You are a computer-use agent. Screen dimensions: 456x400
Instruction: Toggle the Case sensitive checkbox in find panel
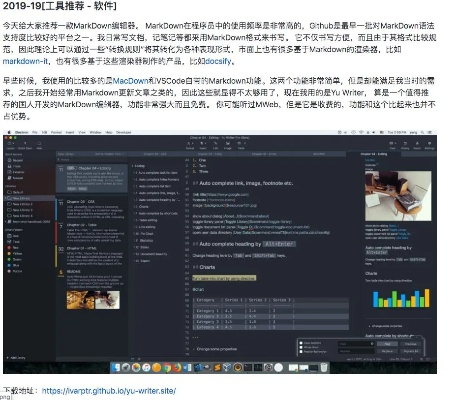coord(301,343)
